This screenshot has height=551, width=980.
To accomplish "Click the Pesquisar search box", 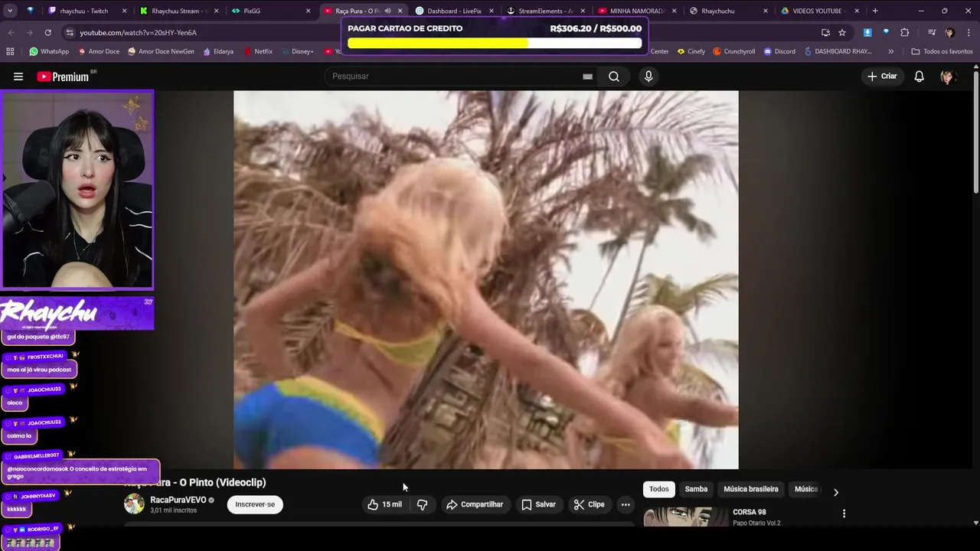I will click(456, 77).
